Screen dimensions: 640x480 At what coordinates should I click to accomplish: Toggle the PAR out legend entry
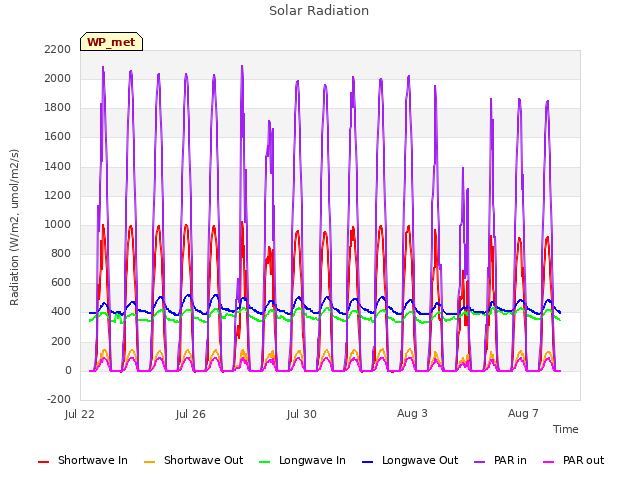point(573,460)
